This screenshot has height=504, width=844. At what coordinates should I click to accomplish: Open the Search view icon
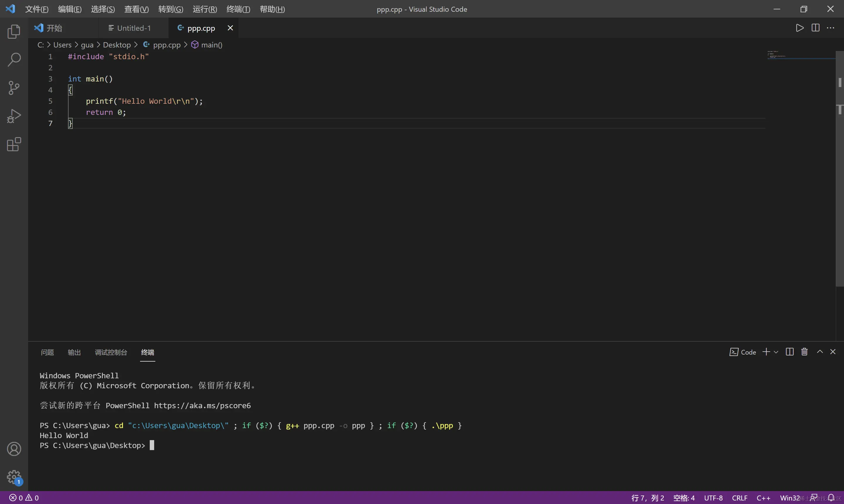coord(14,59)
